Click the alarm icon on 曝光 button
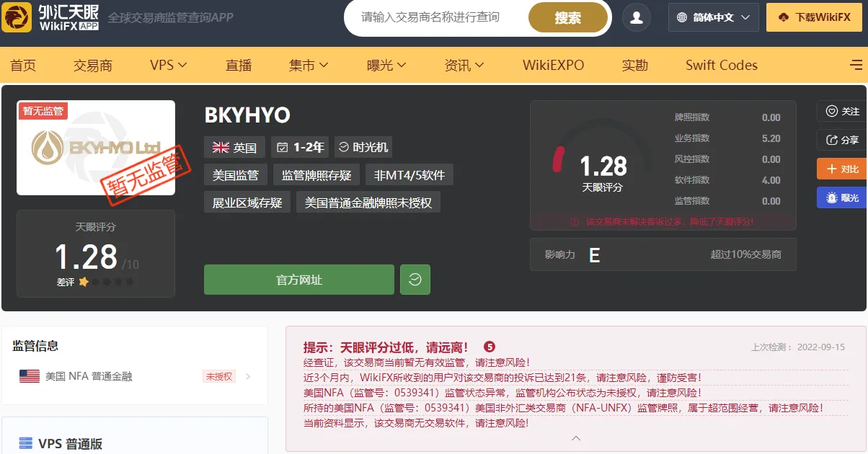Viewport: 868px width, 454px height. [831, 197]
